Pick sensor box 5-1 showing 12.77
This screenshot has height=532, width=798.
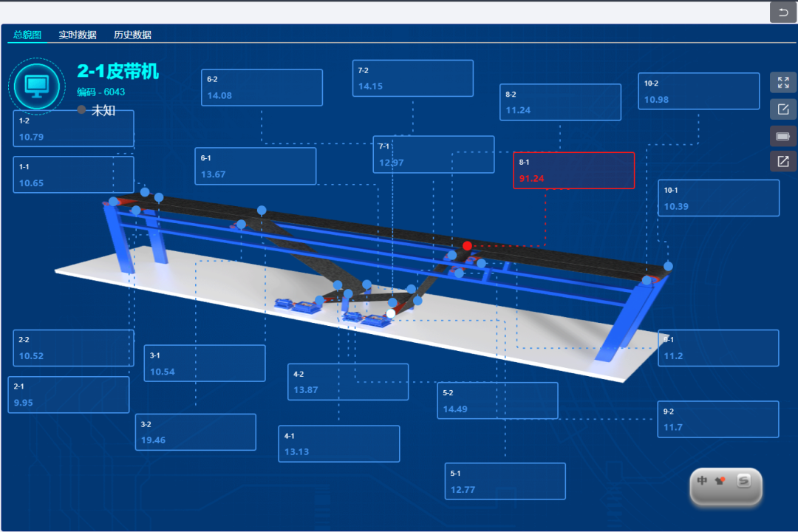click(x=505, y=481)
